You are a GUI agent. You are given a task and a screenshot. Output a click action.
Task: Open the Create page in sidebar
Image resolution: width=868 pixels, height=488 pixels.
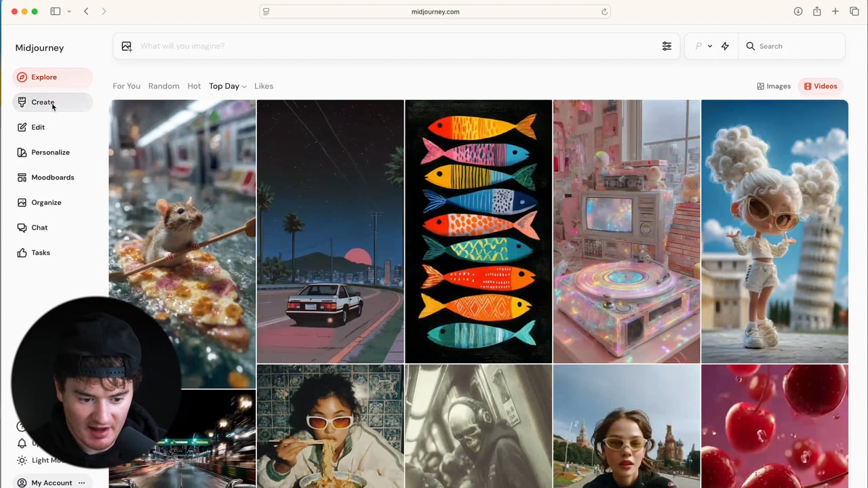[52, 102]
